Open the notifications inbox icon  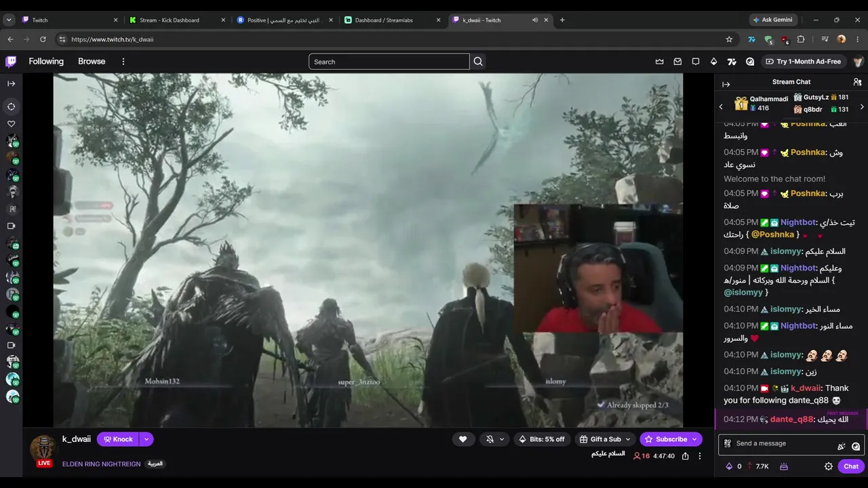[x=677, y=62]
